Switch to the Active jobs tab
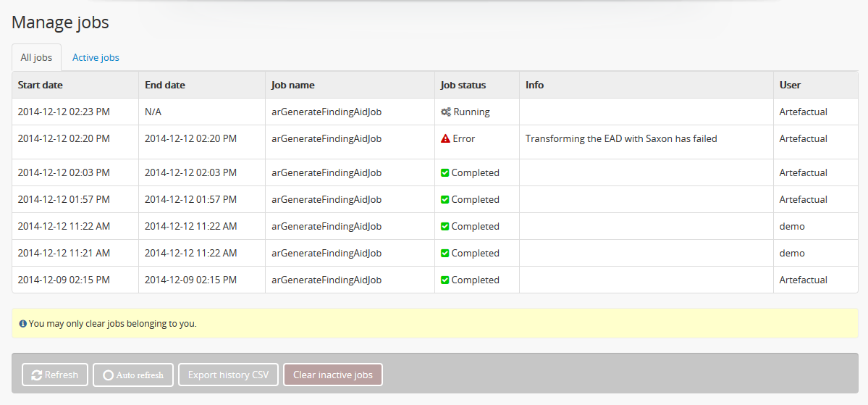The height and width of the screenshot is (405, 868). tap(96, 58)
